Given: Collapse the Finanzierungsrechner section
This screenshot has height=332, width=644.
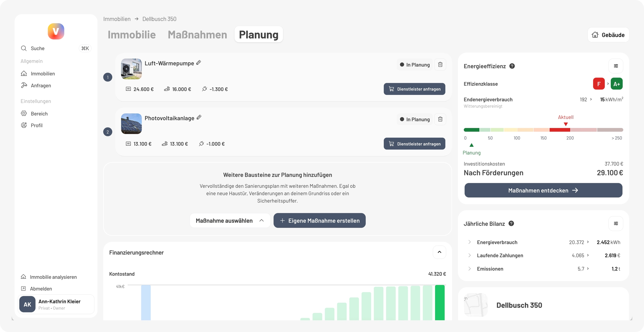Looking at the screenshot, I should point(439,252).
